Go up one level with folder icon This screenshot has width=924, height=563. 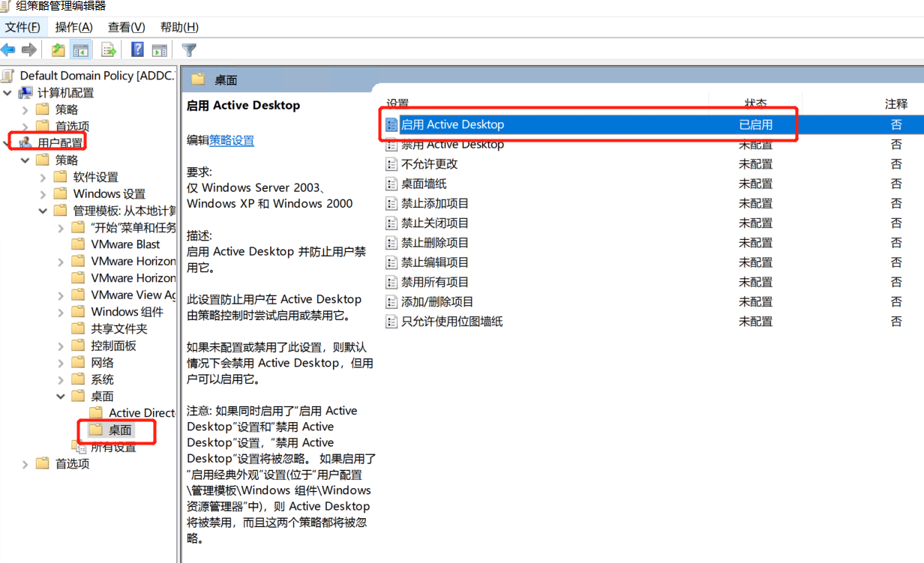click(x=58, y=50)
